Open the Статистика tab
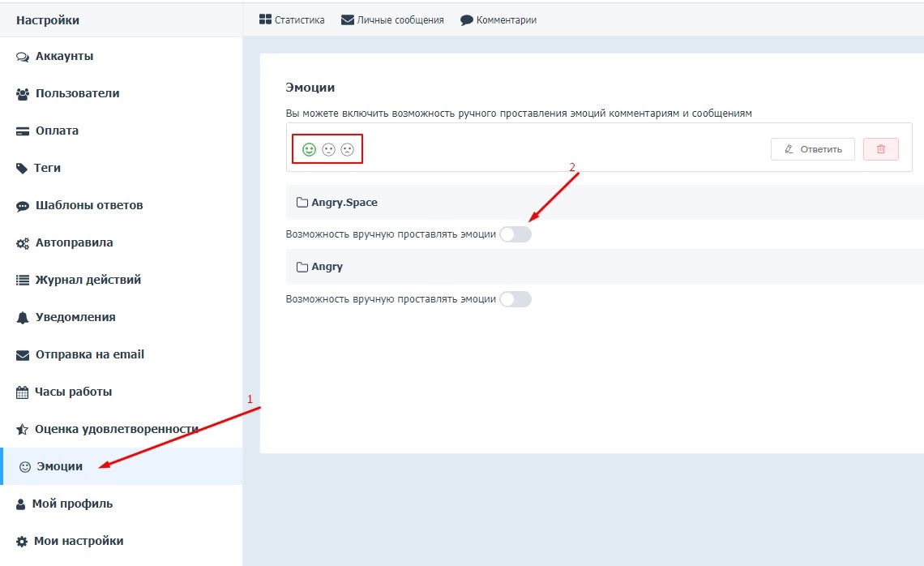Image resolution: width=924 pixels, height=566 pixels. click(292, 20)
